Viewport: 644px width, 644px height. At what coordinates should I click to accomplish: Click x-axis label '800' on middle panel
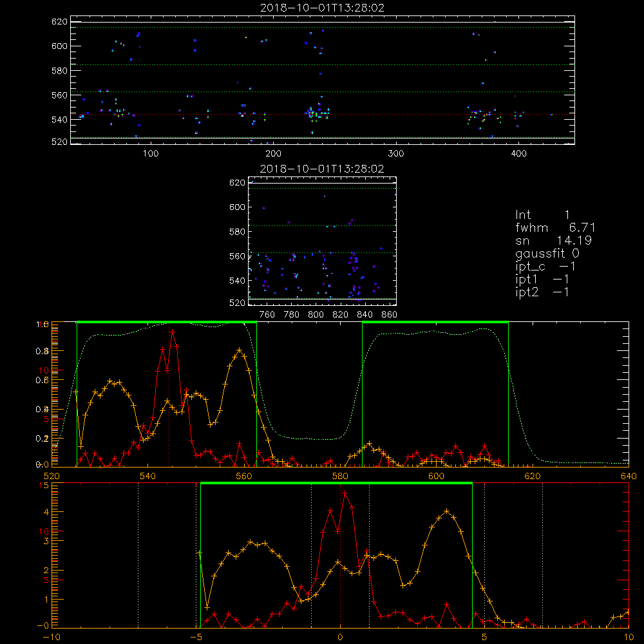pos(316,315)
